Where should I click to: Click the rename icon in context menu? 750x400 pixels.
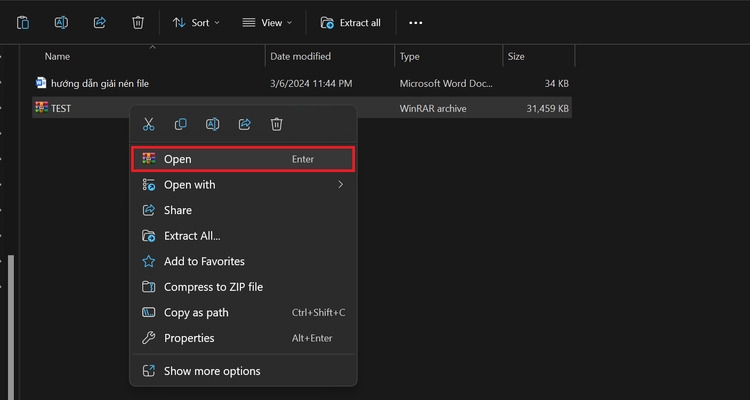213,124
